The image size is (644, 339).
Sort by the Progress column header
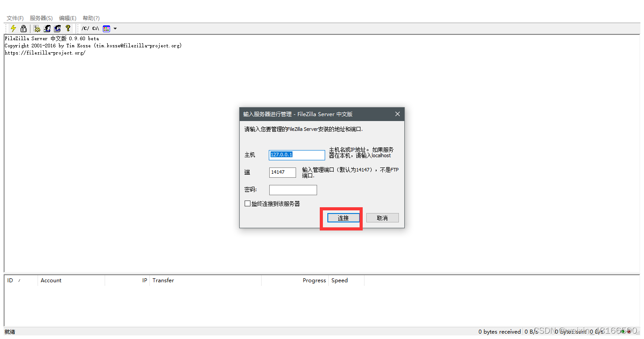coord(295,280)
